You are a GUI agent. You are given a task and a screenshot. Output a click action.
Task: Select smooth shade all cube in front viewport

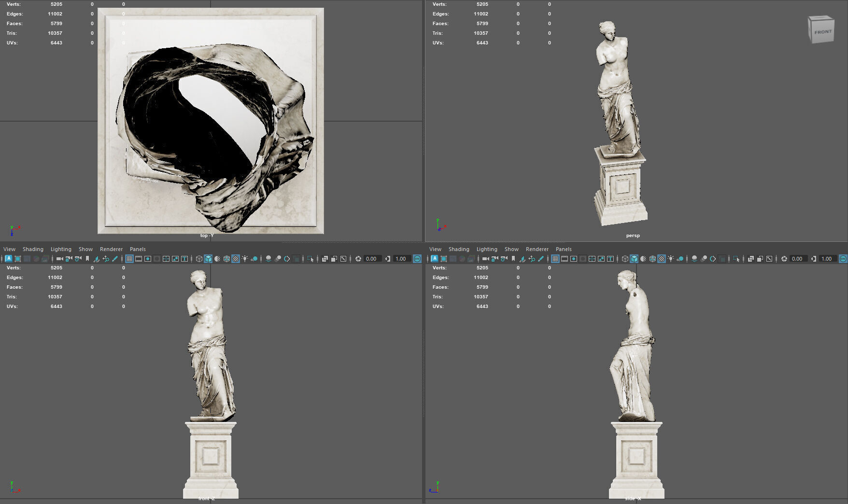click(x=208, y=259)
